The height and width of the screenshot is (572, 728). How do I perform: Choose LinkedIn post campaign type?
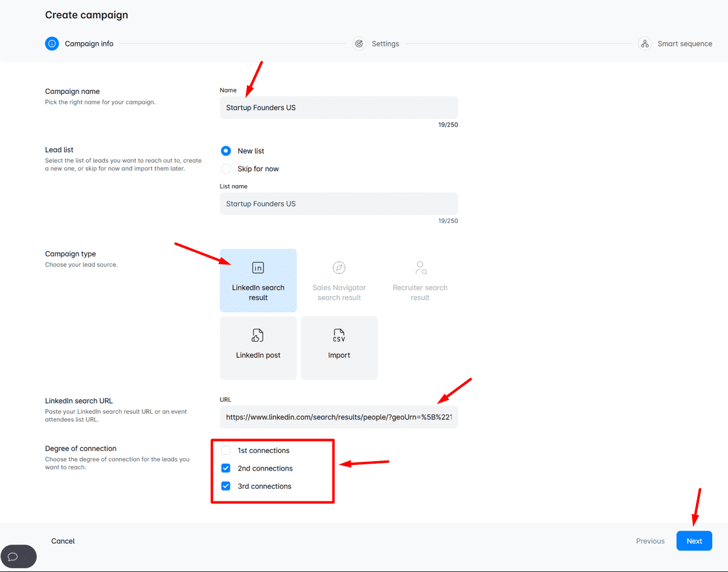[258, 348]
